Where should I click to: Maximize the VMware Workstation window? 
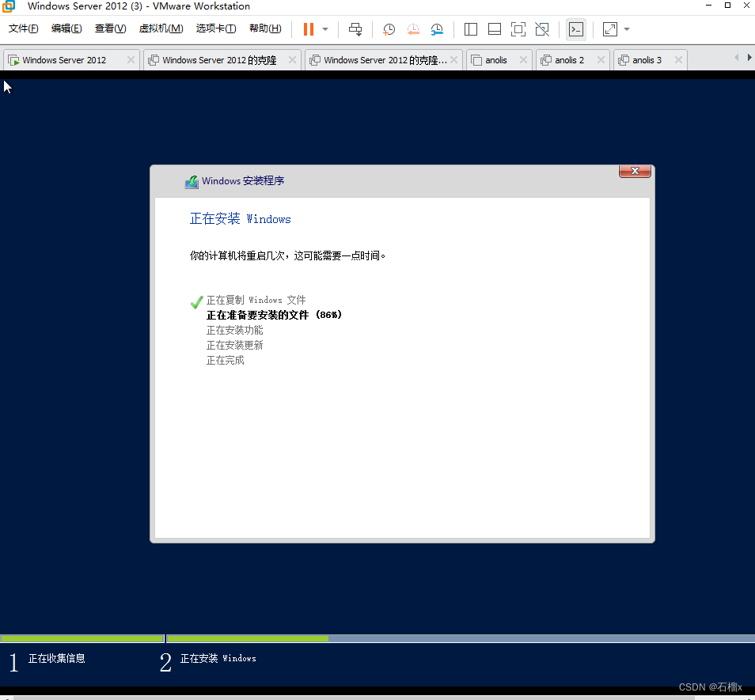[x=727, y=6]
